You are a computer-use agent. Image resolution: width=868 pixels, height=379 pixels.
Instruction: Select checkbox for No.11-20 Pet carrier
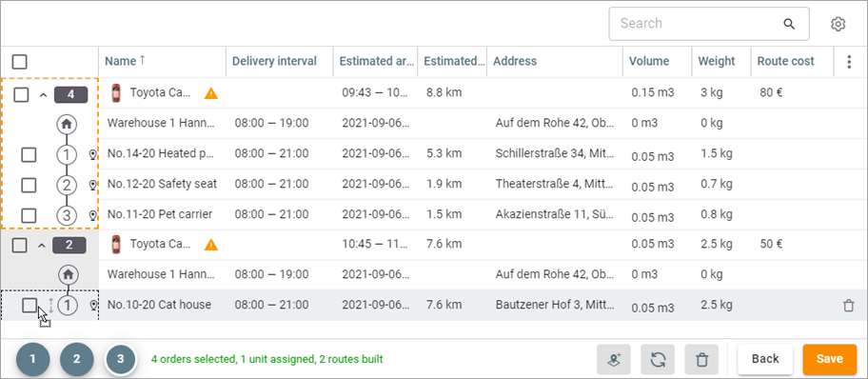click(29, 214)
